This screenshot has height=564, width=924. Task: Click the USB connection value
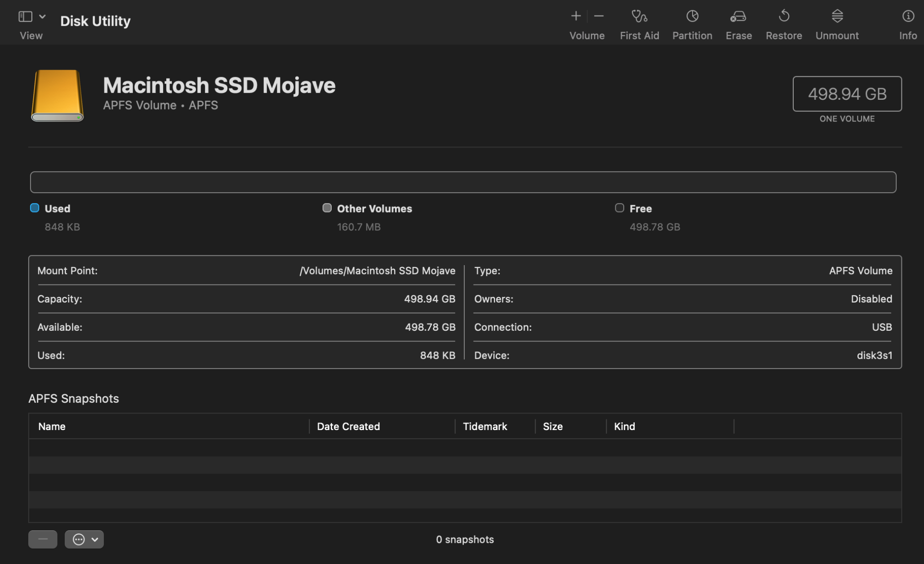click(x=882, y=327)
